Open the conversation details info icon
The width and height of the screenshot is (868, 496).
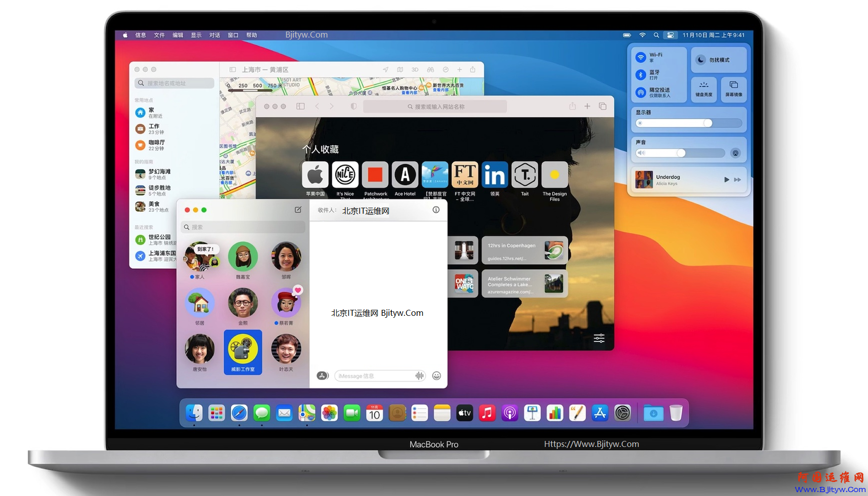436,210
